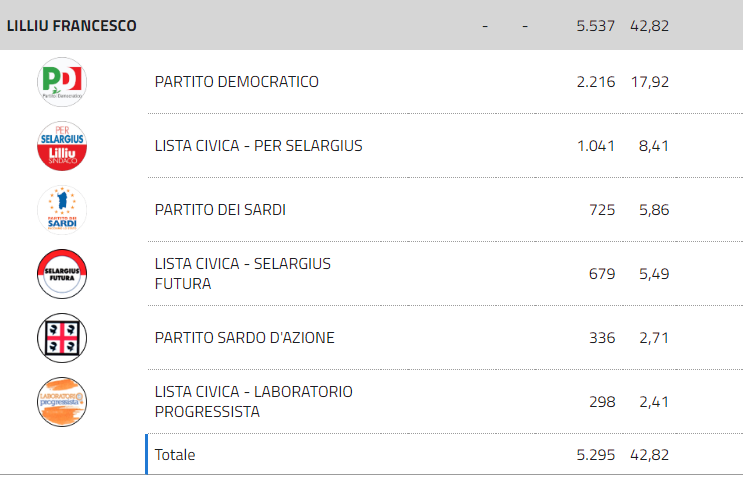The image size is (743, 495).
Task: Click the 725 votes for Partito dei Sardi
Action: coord(602,210)
